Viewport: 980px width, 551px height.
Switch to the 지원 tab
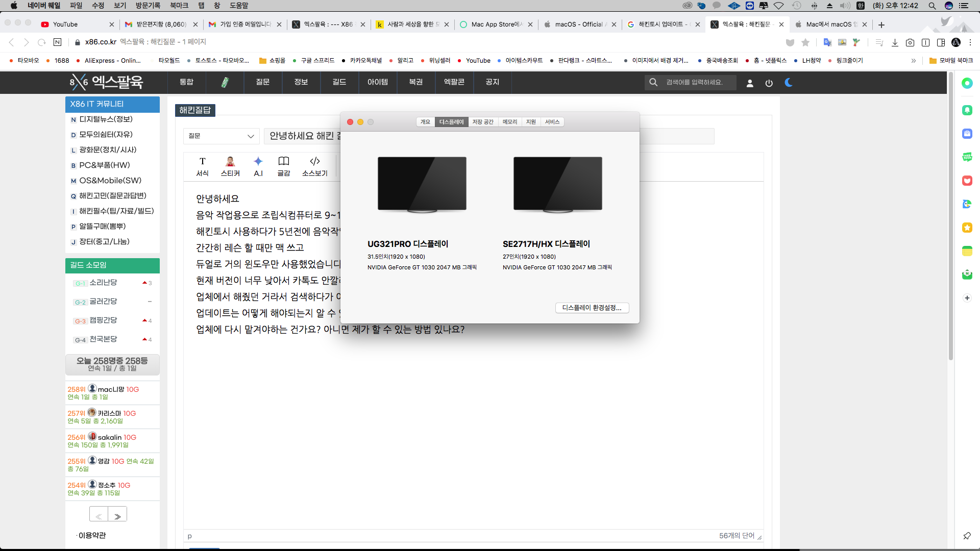[531, 122]
